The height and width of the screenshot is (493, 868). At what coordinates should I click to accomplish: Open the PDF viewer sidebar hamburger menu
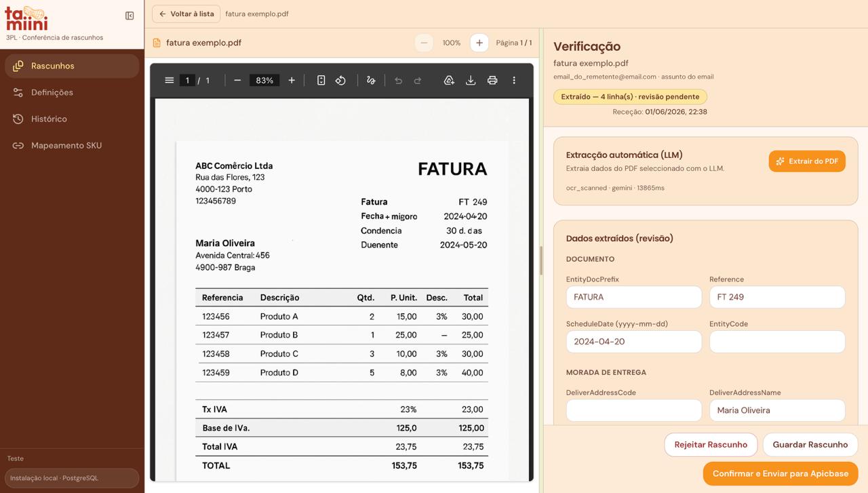click(x=170, y=80)
